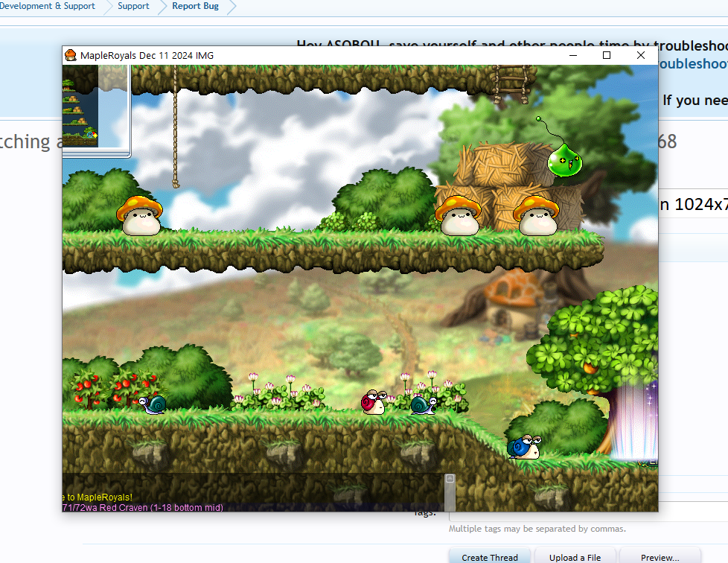Open thread preview with Preview button
Viewport: 728px width, 563px height.
[660, 556]
